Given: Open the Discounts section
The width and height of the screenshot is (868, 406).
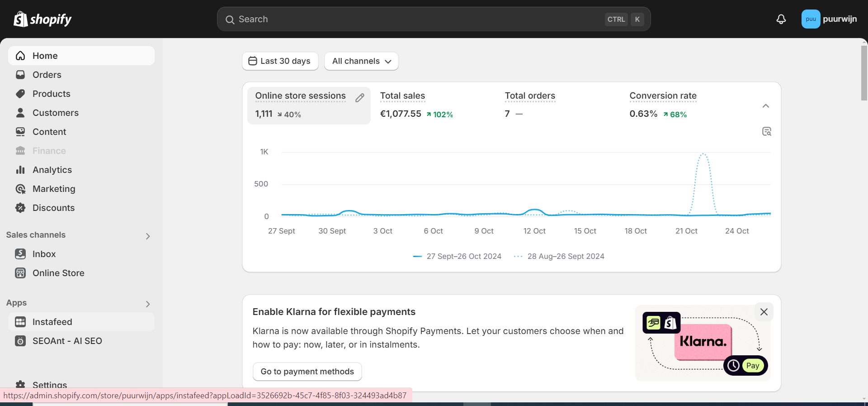Looking at the screenshot, I should click(53, 208).
